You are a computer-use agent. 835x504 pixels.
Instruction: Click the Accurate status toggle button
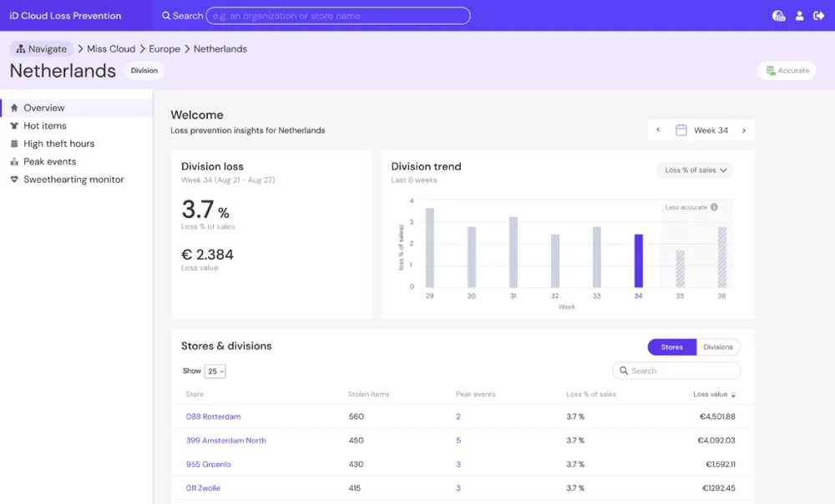pos(787,70)
